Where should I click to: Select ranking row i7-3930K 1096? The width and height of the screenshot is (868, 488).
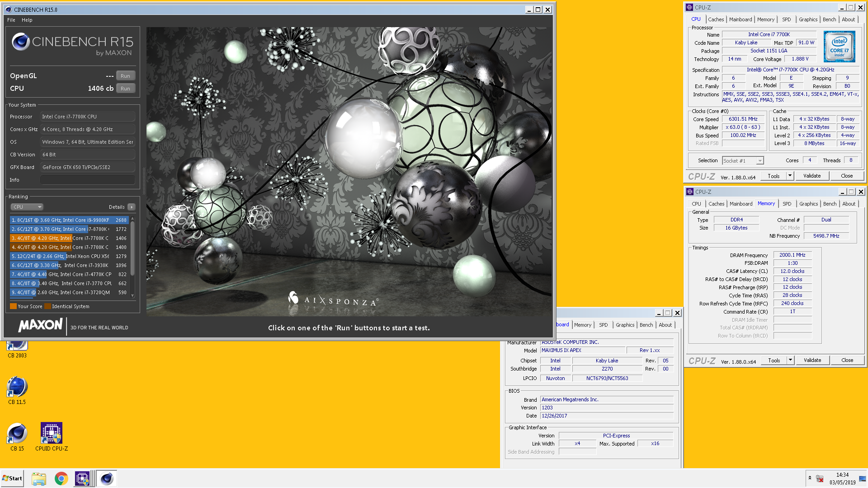(x=69, y=265)
